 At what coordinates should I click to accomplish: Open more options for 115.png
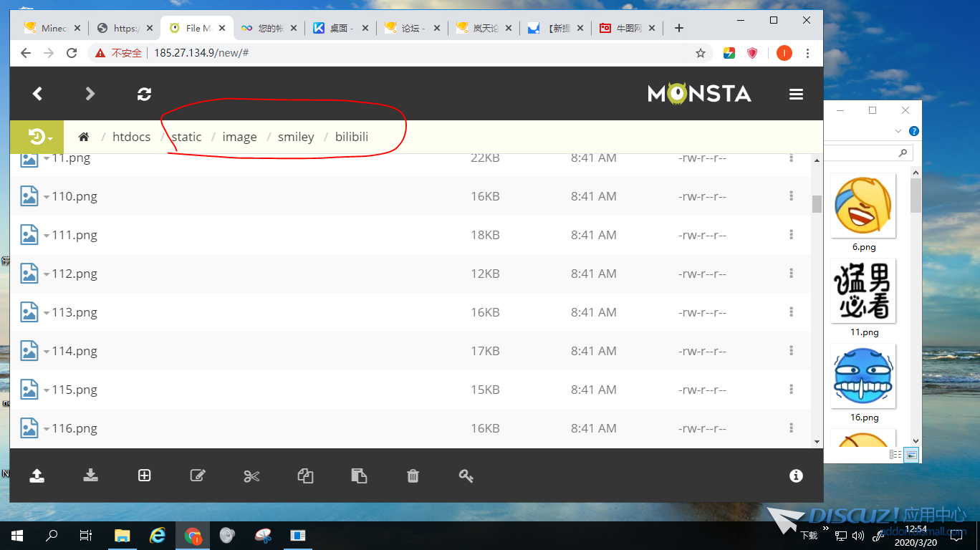(x=792, y=389)
